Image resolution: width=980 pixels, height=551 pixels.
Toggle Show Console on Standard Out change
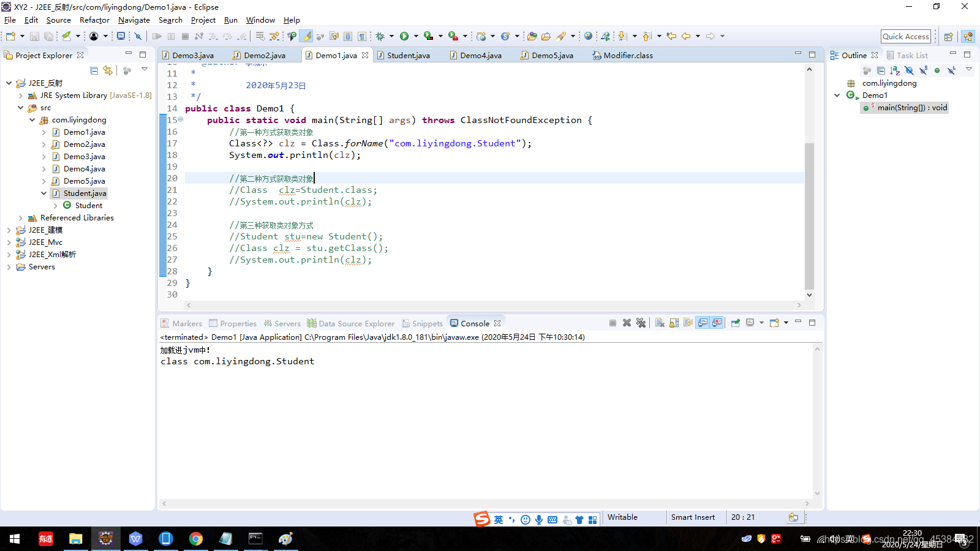coord(702,323)
